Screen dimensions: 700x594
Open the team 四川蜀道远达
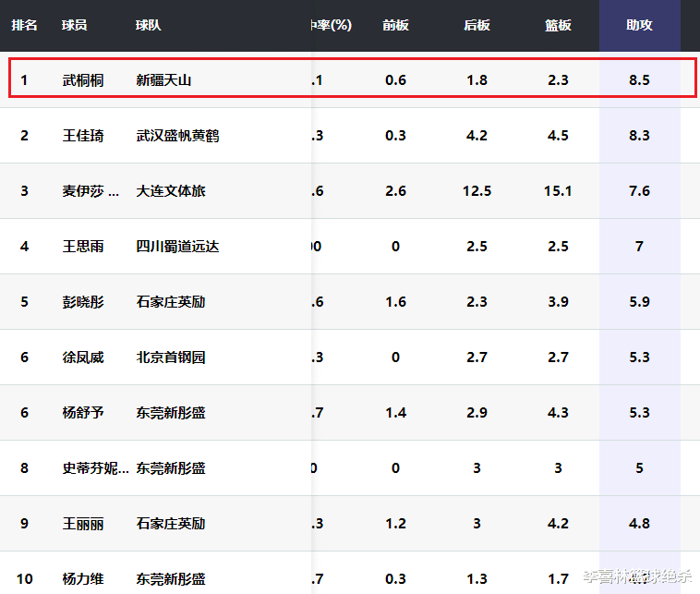(177, 247)
